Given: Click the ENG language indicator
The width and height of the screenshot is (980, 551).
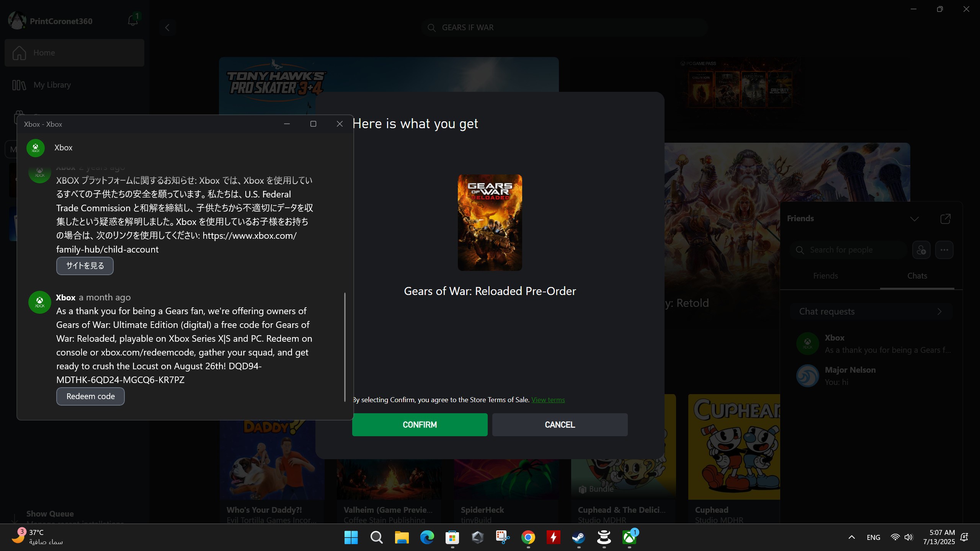Looking at the screenshot, I should click(x=874, y=537).
